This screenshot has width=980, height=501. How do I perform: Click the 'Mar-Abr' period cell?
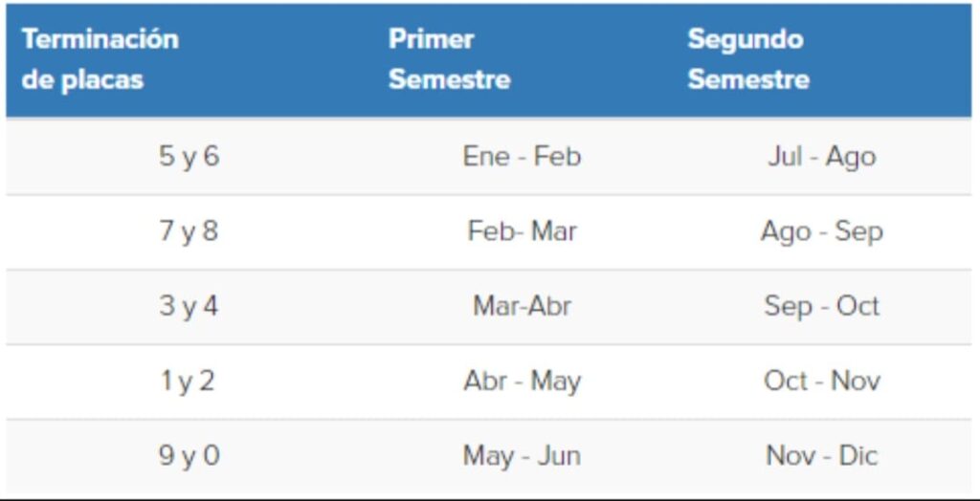[522, 306]
